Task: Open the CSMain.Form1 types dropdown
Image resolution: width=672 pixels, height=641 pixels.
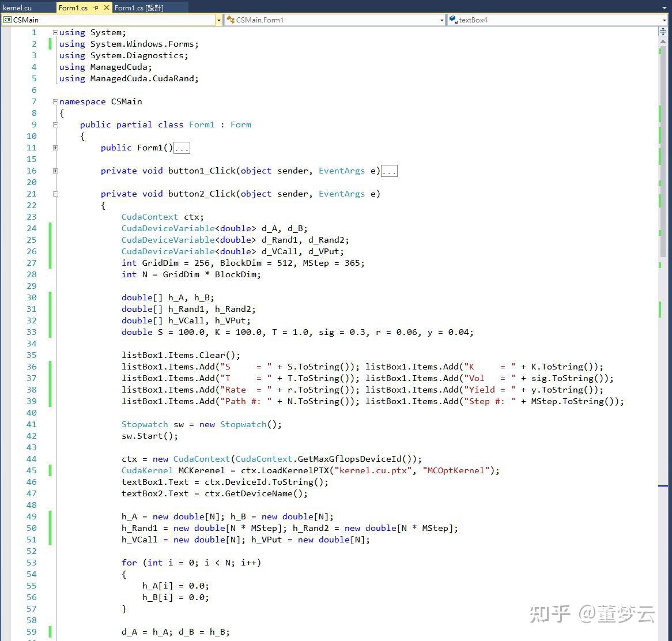Action: 441,20
